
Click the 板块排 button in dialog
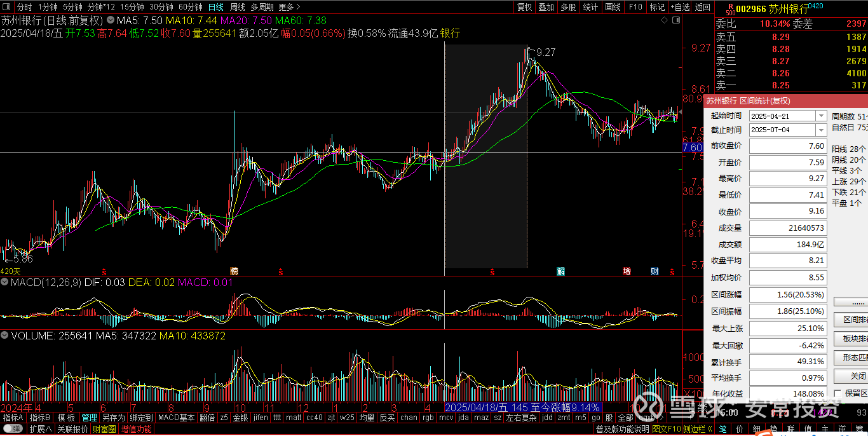(x=850, y=339)
